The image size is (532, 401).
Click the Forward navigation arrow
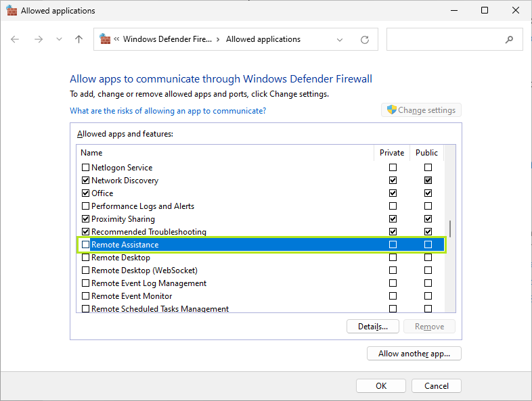tap(39, 39)
